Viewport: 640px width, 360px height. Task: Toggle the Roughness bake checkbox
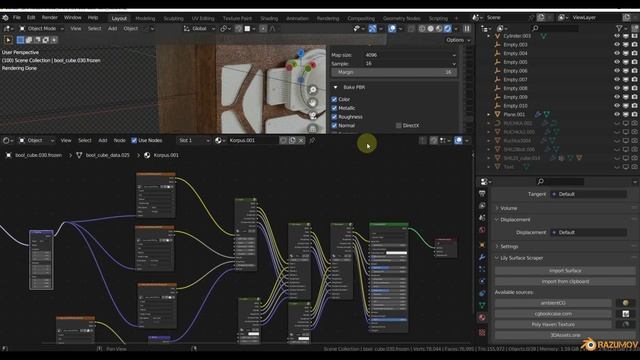[334, 117]
